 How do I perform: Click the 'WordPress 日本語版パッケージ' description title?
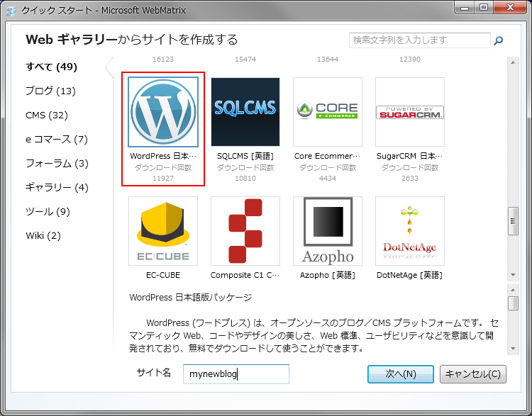click(191, 298)
